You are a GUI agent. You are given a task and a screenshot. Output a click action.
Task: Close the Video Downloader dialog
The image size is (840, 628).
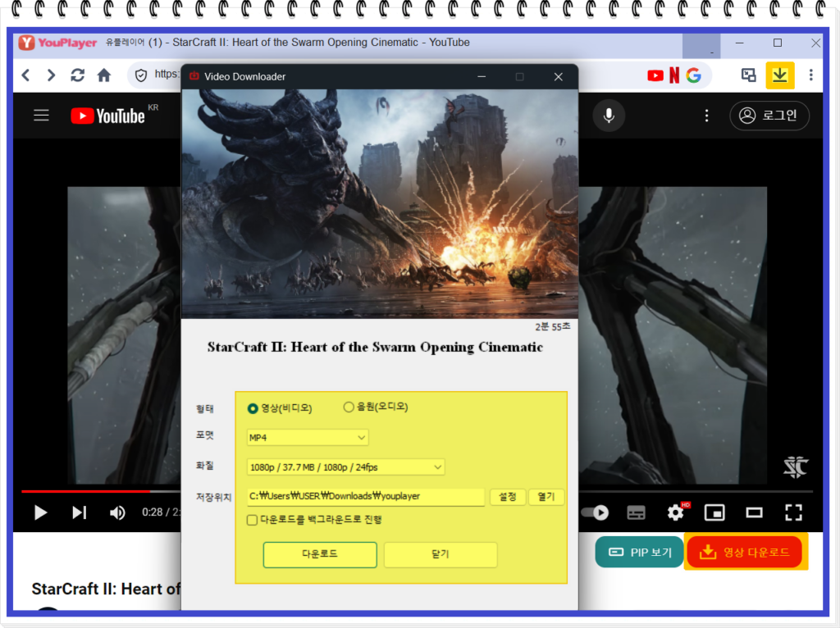click(x=558, y=76)
